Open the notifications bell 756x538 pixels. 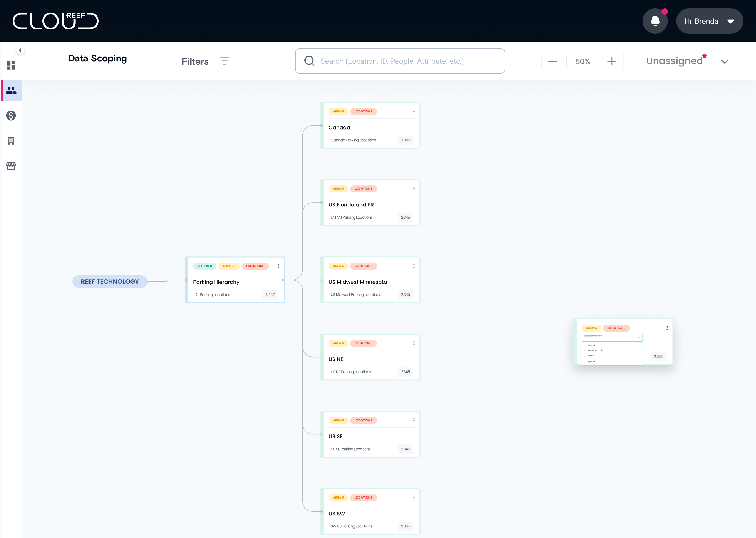655,21
